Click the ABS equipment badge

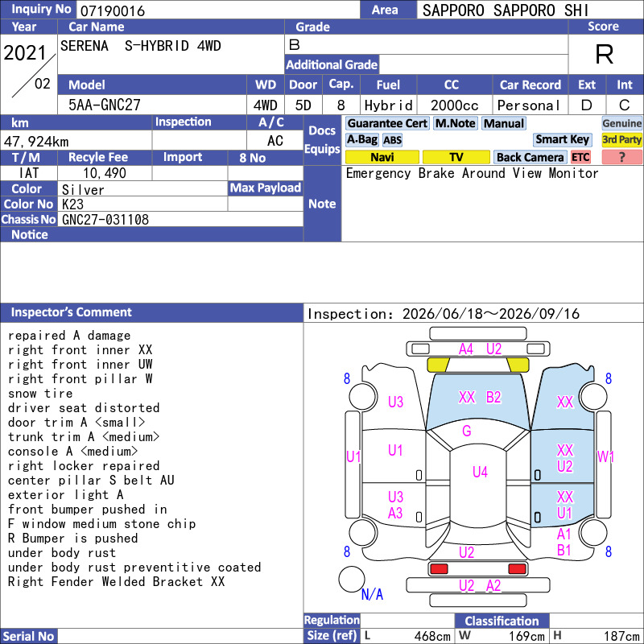click(392, 140)
